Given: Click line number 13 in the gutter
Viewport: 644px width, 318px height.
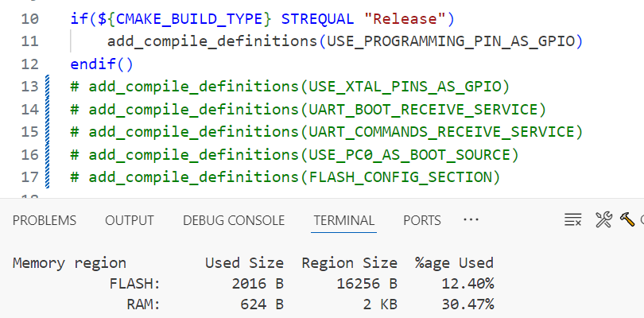Looking at the screenshot, I should (29, 86).
